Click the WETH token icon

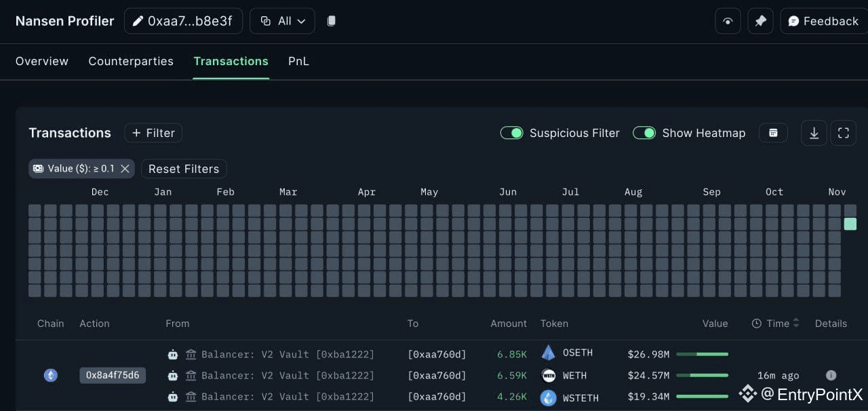point(549,375)
